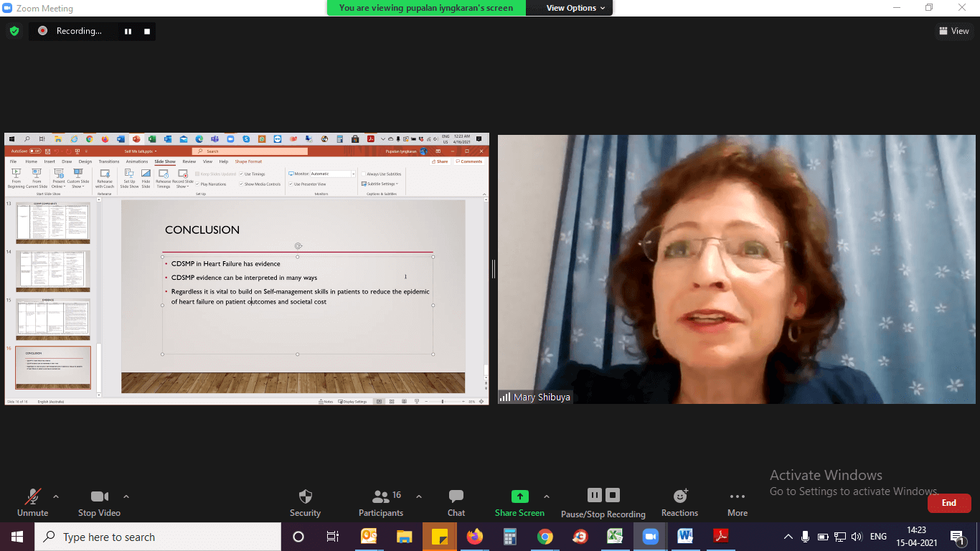This screenshot has width=980, height=551.
Task: Click the green Share Screen icon
Action: (519, 496)
